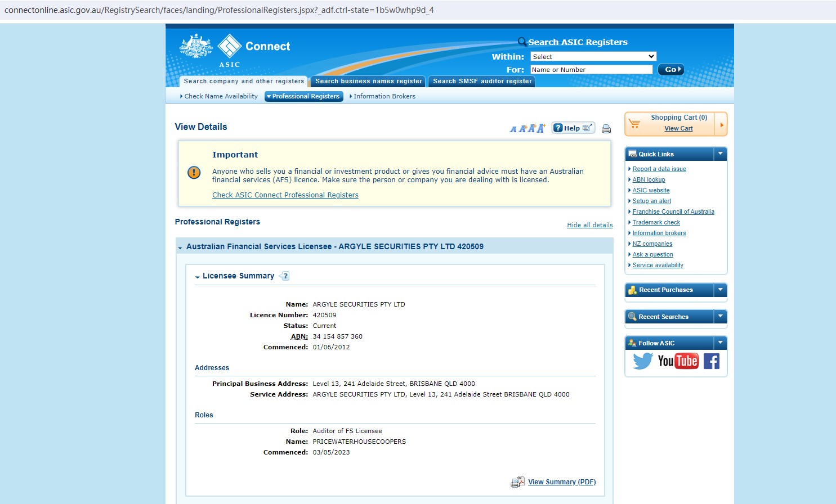The width and height of the screenshot is (836, 504).
Task: Click the Commenced date 01/06/2012
Action: coord(331,347)
